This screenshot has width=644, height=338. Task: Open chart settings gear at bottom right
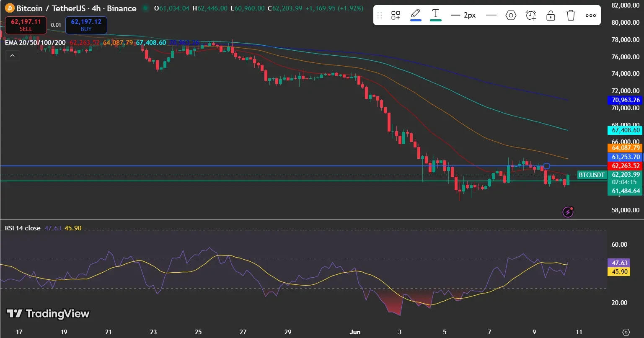click(626, 332)
